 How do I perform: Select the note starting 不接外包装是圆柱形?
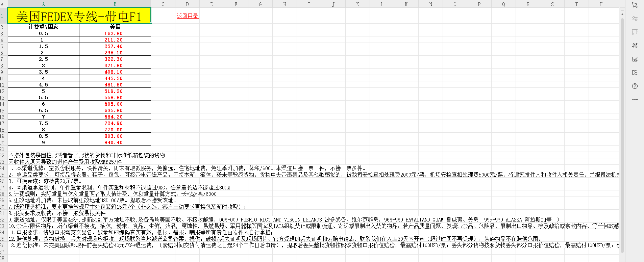pos(89,155)
